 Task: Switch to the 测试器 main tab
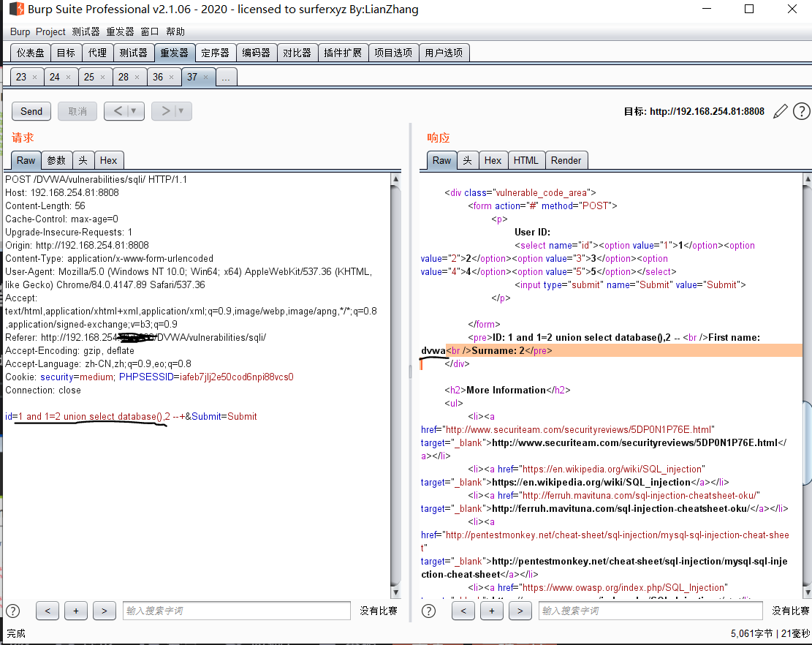[134, 53]
